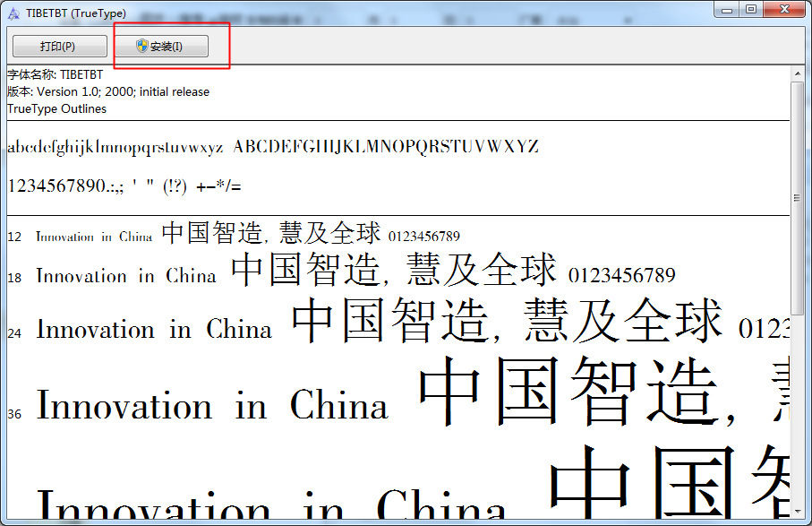Click the font viewer icon in title bar
This screenshot has width=812, height=526.
(x=14, y=13)
